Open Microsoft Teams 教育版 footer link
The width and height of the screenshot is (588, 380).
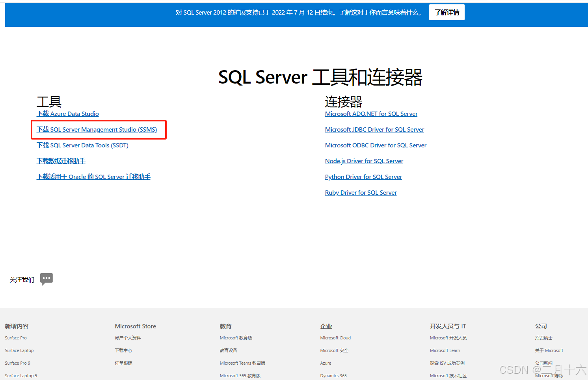click(243, 363)
